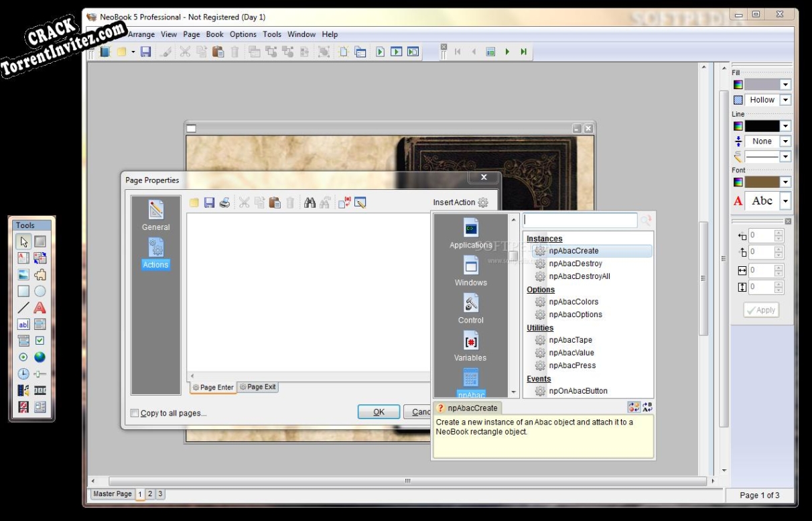Viewport: 812px width, 521px height.
Task: Select the Checkbox tool in the palette
Action: [x=40, y=341]
